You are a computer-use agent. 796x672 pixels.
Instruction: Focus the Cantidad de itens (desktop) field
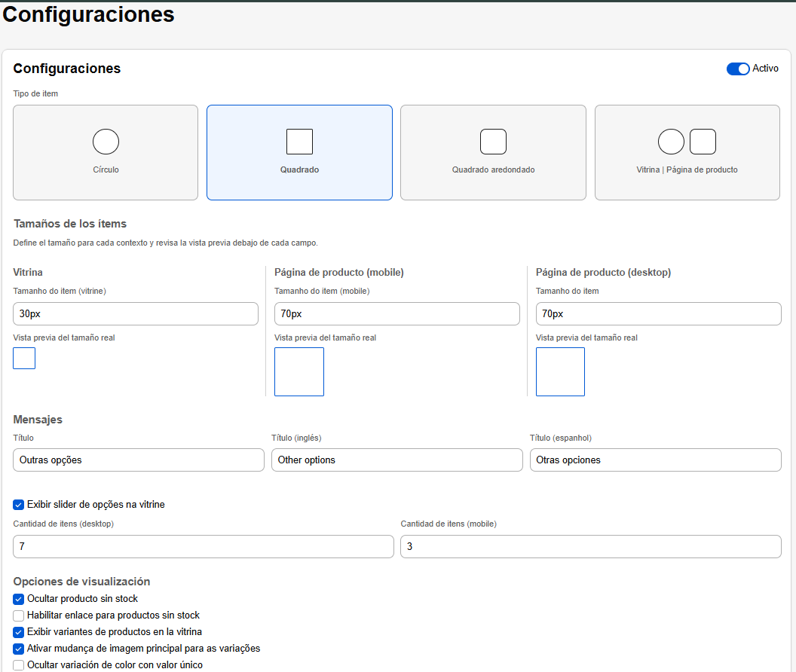tap(204, 547)
